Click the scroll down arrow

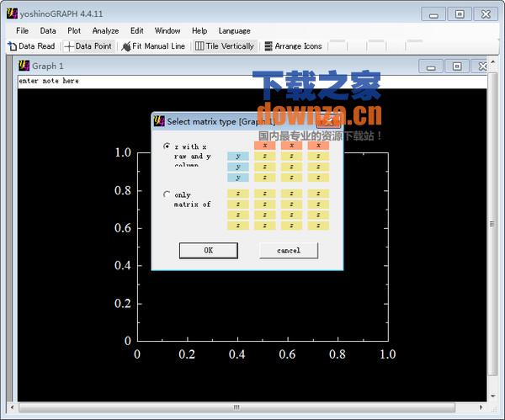[x=492, y=396]
